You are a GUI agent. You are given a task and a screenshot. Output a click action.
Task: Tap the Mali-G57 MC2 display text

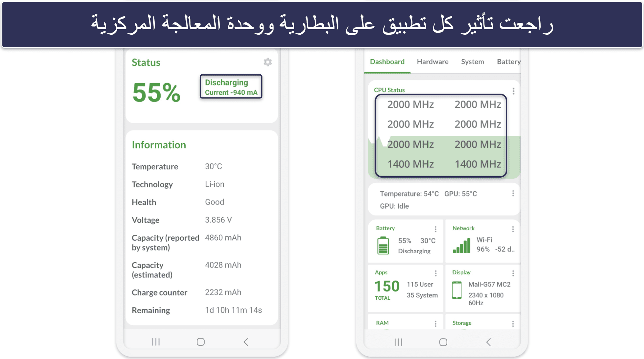(x=489, y=284)
